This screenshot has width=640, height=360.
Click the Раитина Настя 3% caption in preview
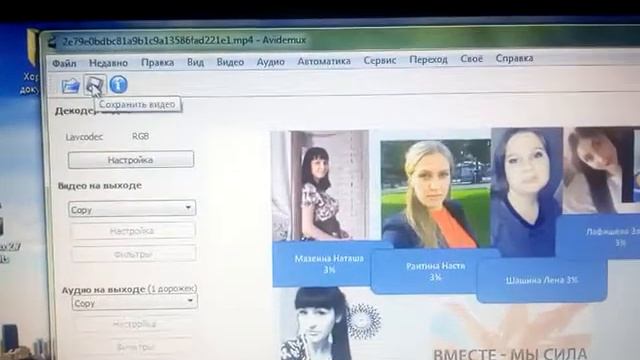click(x=436, y=271)
